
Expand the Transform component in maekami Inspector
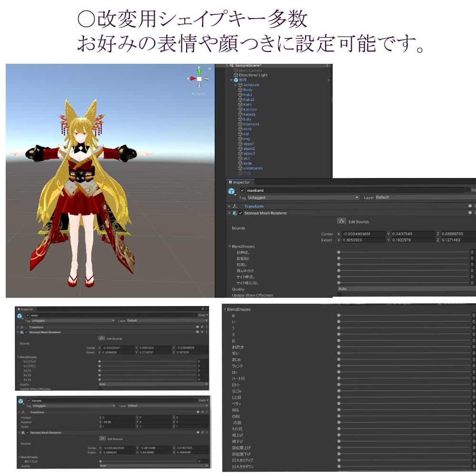(x=229, y=206)
